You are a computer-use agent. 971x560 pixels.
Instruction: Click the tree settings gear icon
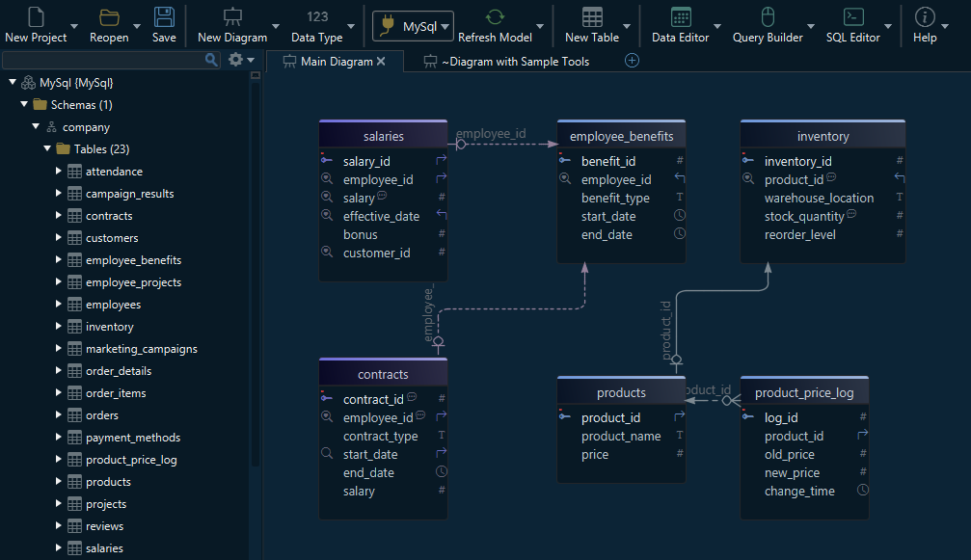(235, 60)
